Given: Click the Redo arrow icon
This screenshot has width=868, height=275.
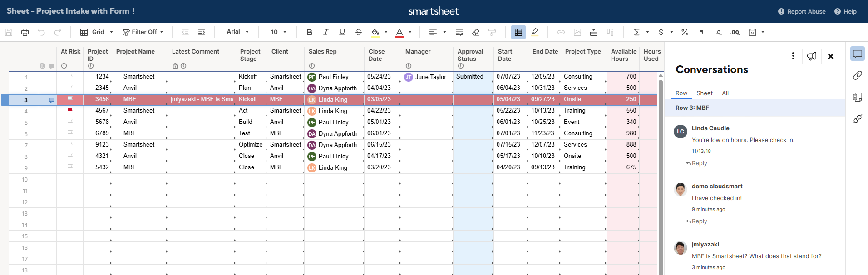Looking at the screenshot, I should pyautogui.click(x=58, y=32).
